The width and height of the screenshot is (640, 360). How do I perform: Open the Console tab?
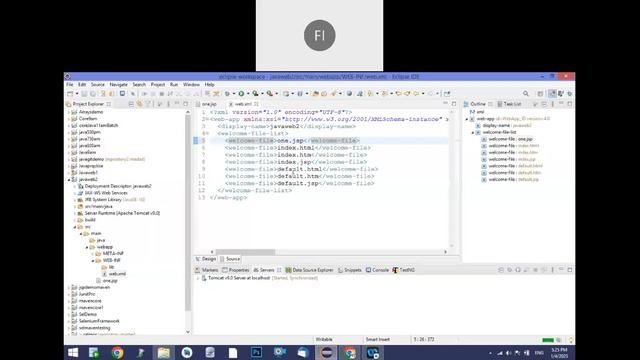click(378, 270)
